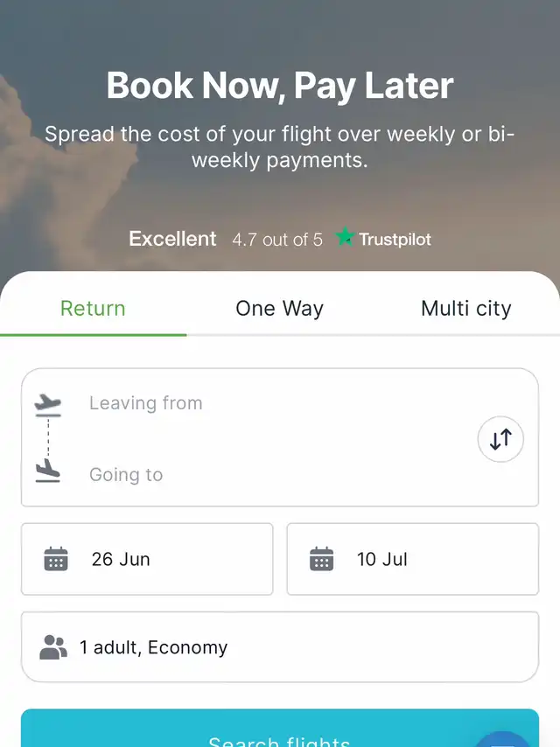This screenshot has height=747, width=560.
Task: Select the One Way tab
Action: [279, 309]
